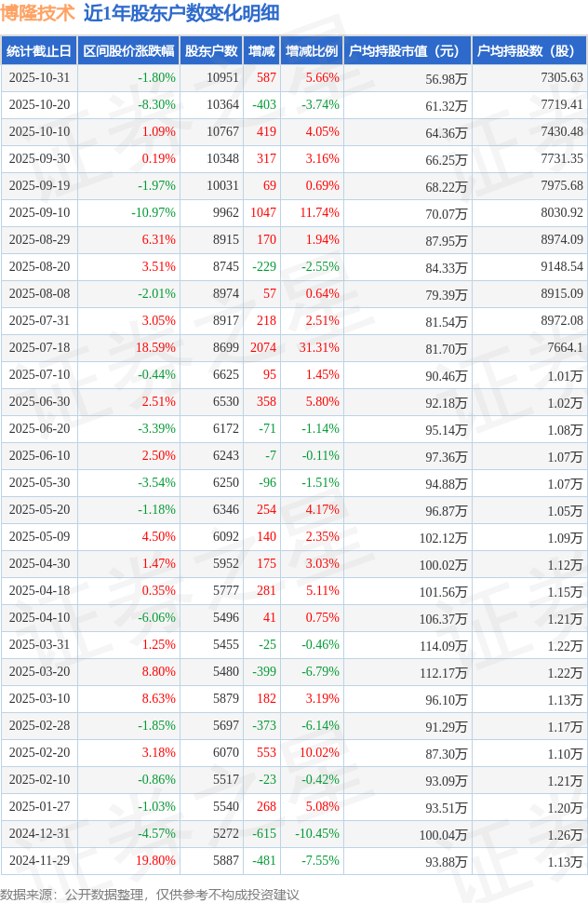Click the 2025-07-18 date cell
Image resolution: width=588 pixels, height=903 pixels.
point(39,348)
